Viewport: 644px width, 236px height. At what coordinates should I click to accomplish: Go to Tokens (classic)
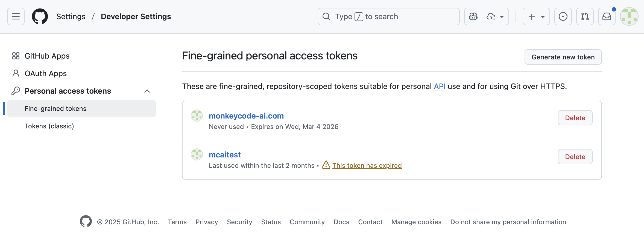pos(49,126)
